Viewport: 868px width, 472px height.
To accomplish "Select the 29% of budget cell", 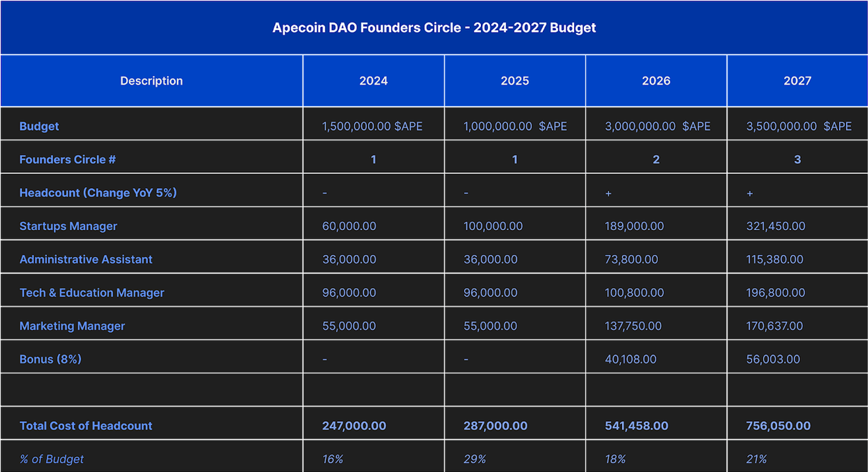I will click(x=475, y=459).
